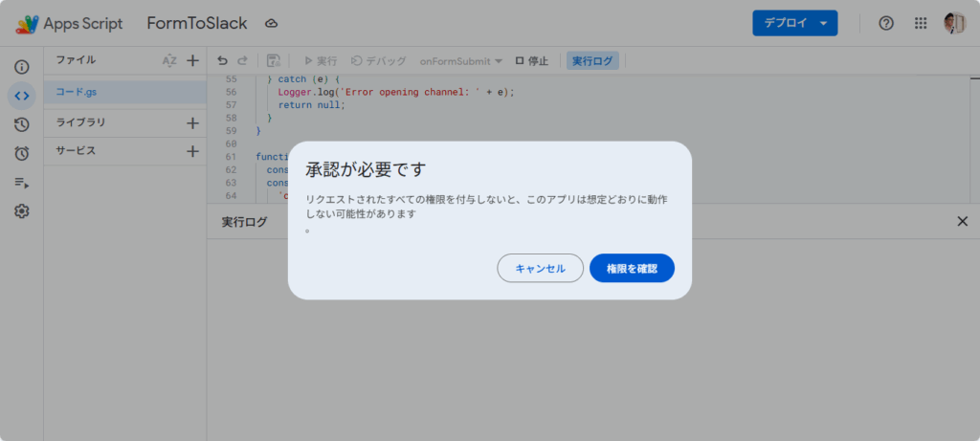Toggle the 実行ログ toolbar button

pos(592,60)
